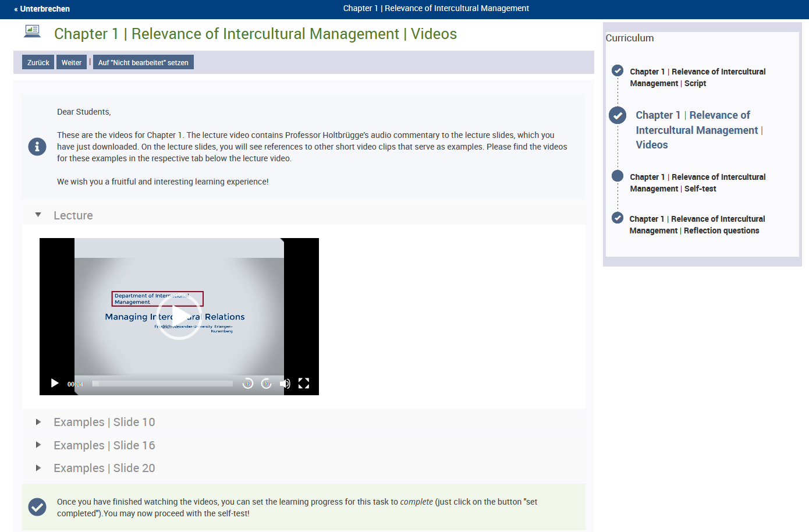The width and height of the screenshot is (809, 532).
Task: Click the video progress bar to seek
Action: [x=163, y=384]
